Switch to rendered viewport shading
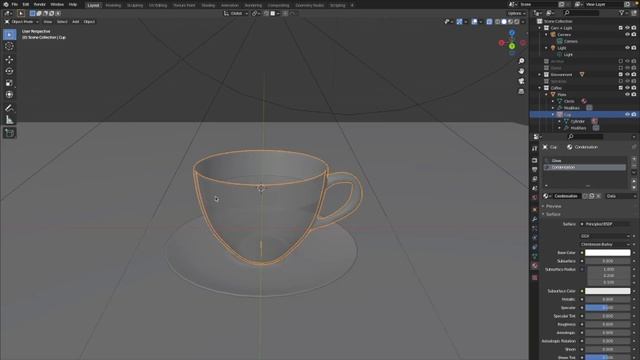Viewport: 640px width, 360px height. [x=517, y=22]
